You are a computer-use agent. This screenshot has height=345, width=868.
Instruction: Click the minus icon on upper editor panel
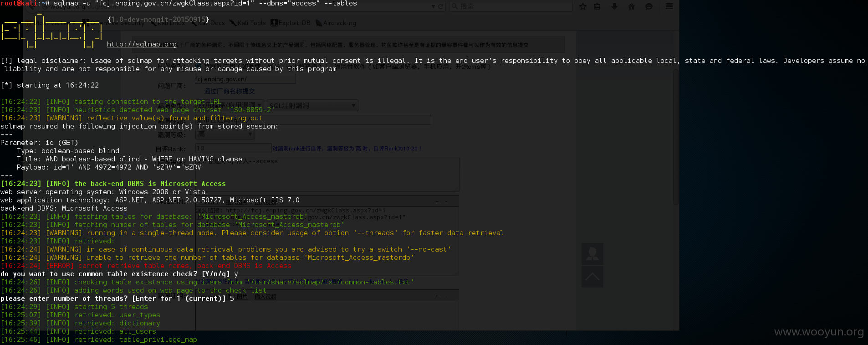coord(446,201)
